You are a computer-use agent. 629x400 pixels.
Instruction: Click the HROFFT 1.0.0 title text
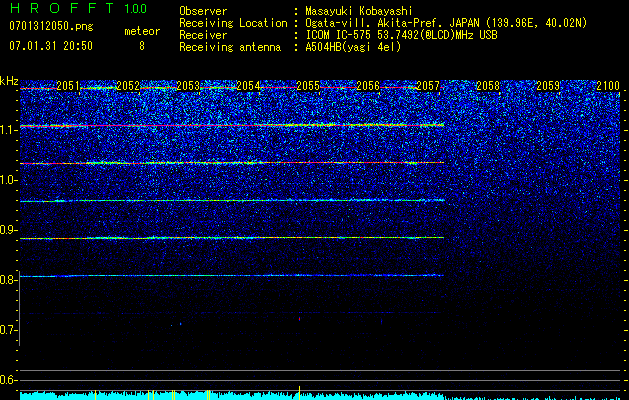[78, 8]
